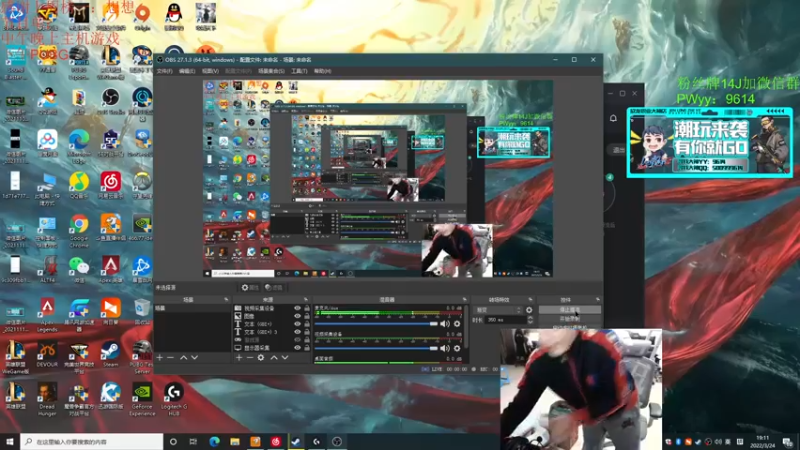Image resolution: width=800 pixels, height=450 pixels.
Task: Open the 视图(V) menu in OBS
Action: coord(210,71)
